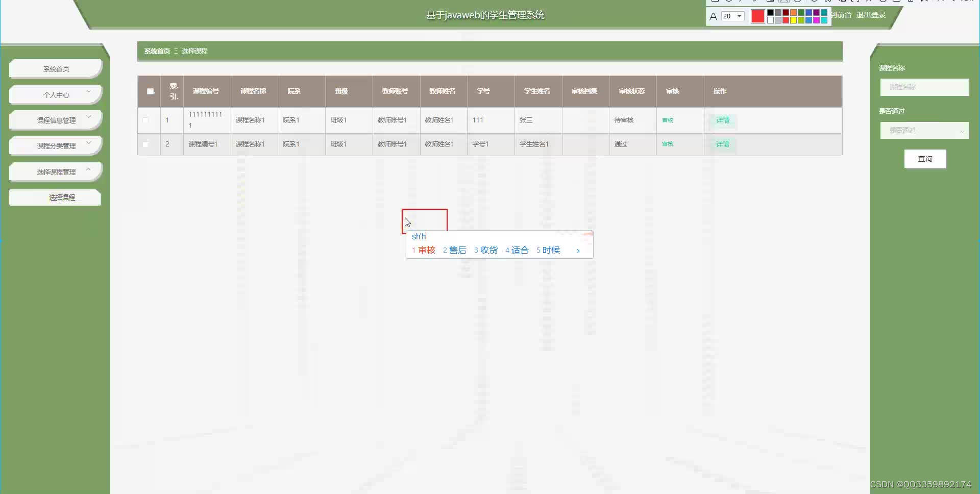Collapse the 选择课程管理 sidebar menu
Image resolution: width=980 pixels, height=494 pixels.
point(56,172)
